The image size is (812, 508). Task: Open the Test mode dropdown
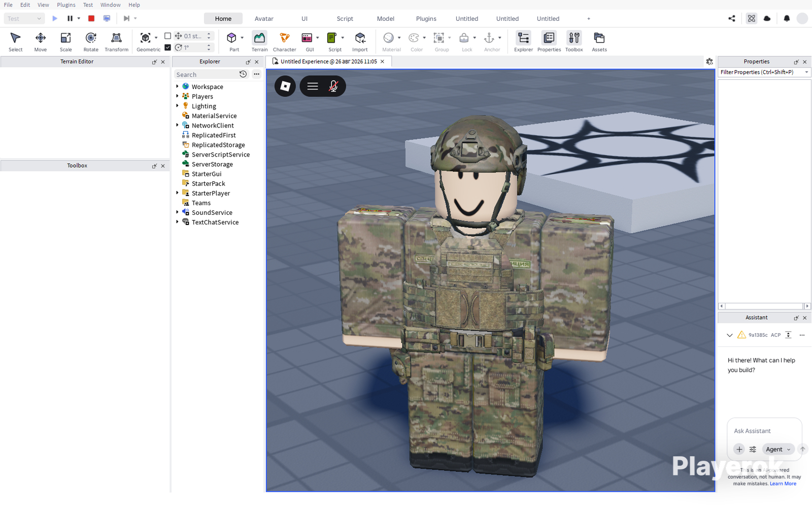click(24, 18)
